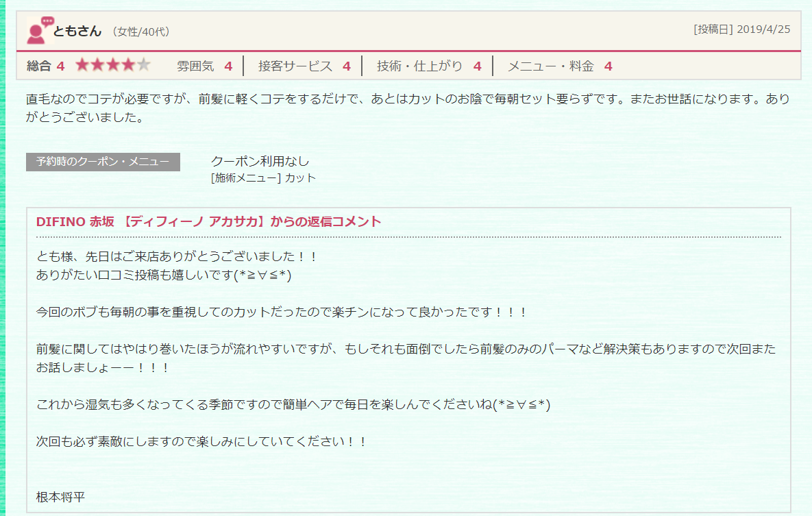Click the 女性/40代 reviewer attribute text
This screenshot has width=812, height=516.
pos(140,32)
